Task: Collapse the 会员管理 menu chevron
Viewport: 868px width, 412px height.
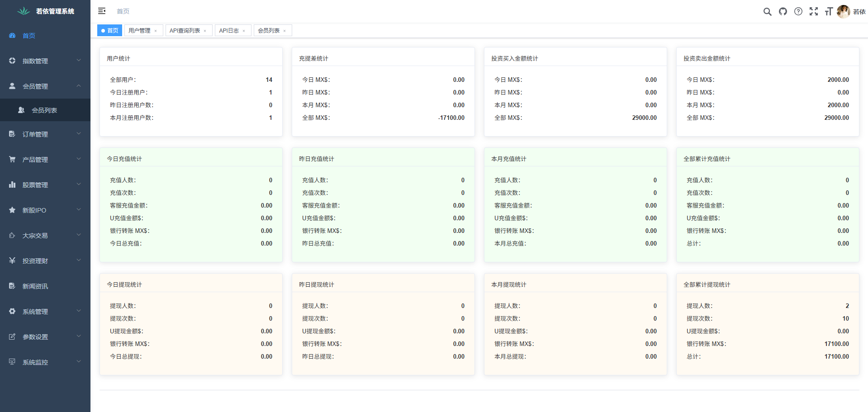Action: point(79,86)
